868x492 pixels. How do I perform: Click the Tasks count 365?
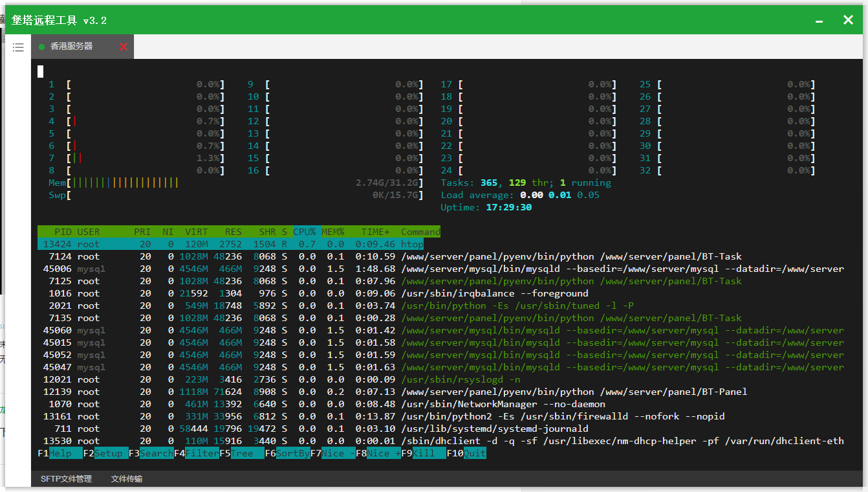488,183
